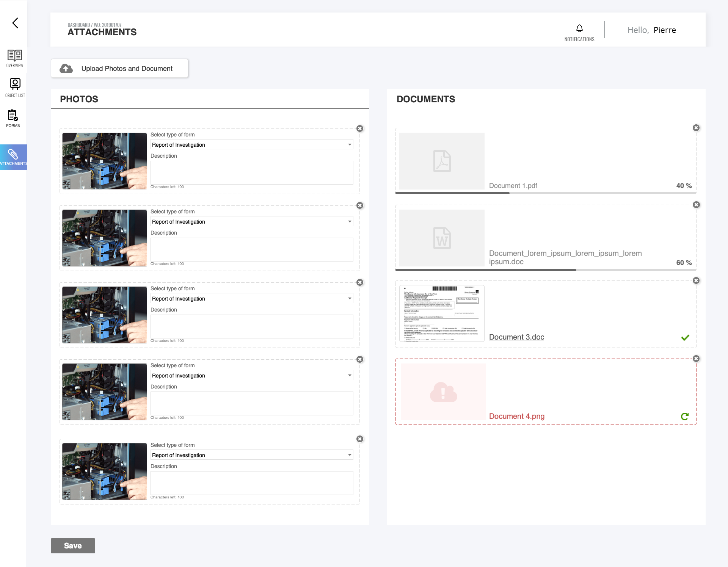Open the first photo thumbnail
728x567 pixels.
[105, 161]
